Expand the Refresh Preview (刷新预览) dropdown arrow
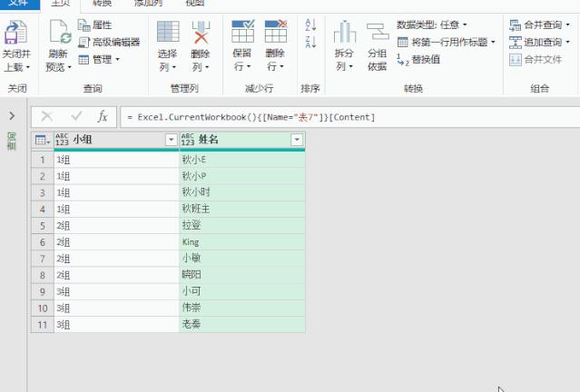This screenshot has width=580, height=392. 69,68
